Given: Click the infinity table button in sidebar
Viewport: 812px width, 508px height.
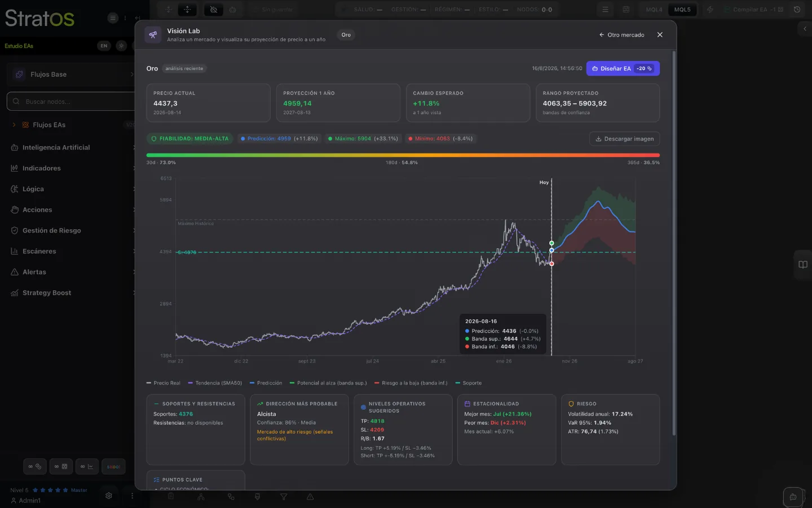Looking at the screenshot, I should pyautogui.click(x=61, y=466).
